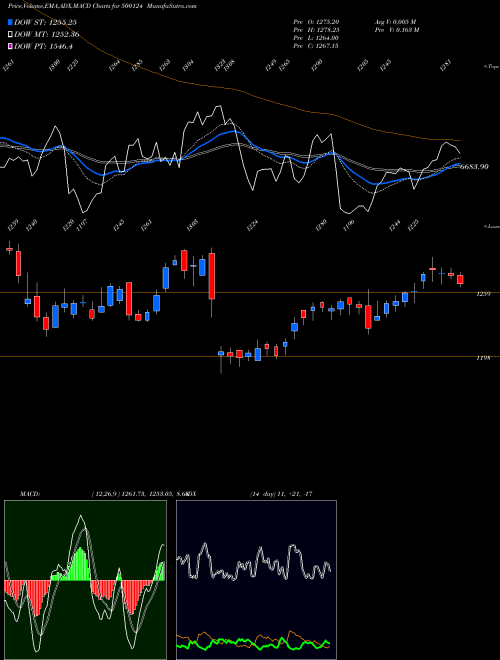Click the 1224 low price label

click(x=253, y=225)
